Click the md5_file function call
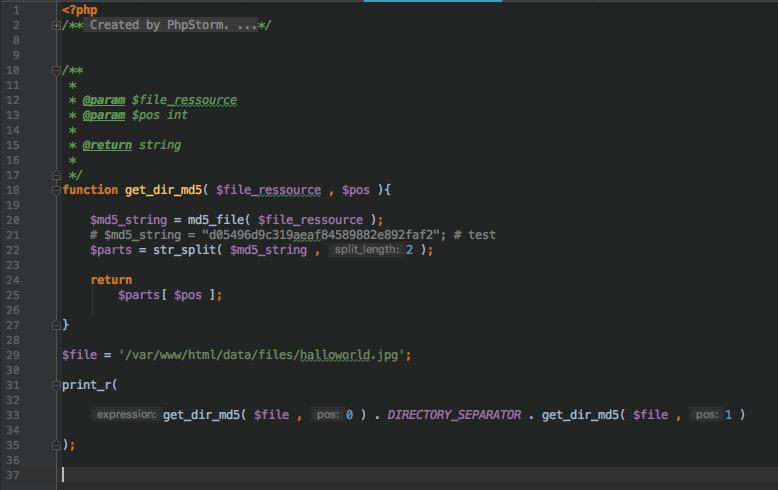Screen dimensions: 778x490 [216, 220]
